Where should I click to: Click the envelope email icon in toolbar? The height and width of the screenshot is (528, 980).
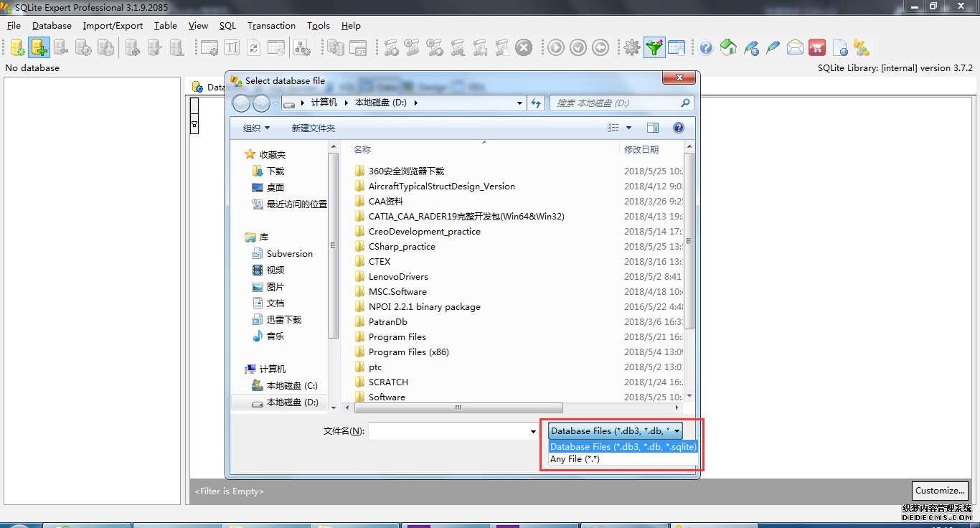795,47
